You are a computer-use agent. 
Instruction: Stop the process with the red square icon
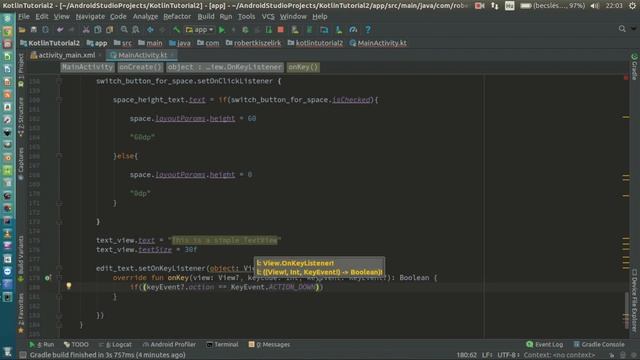[x=280, y=30]
